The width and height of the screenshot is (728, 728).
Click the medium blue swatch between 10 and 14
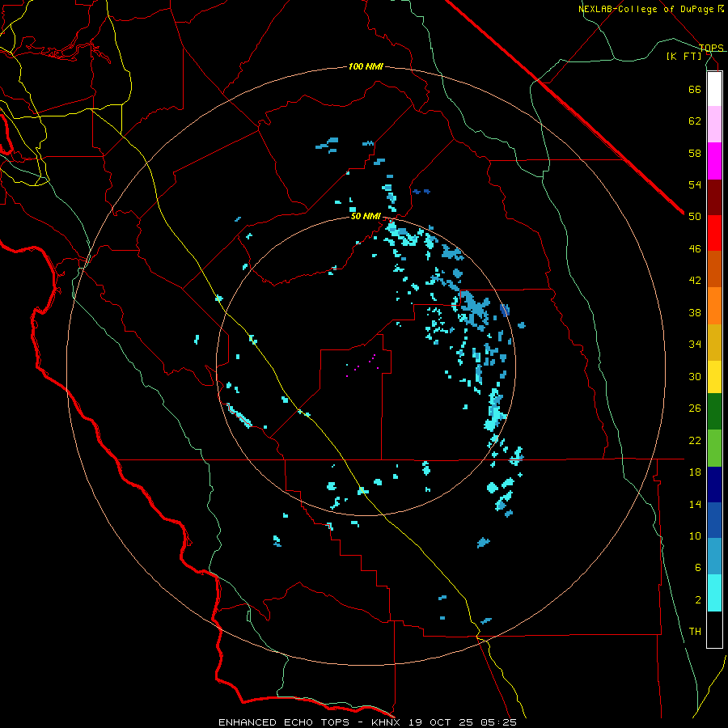pyautogui.click(x=714, y=520)
